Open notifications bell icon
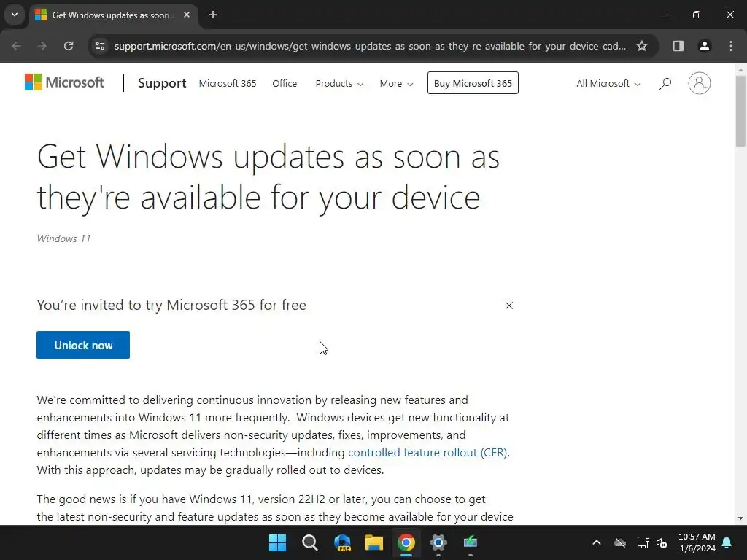Viewport: 747px width, 560px height. pos(727,542)
